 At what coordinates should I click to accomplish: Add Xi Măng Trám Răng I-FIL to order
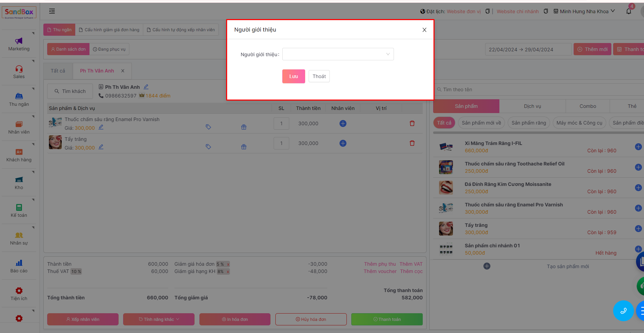[638, 147]
